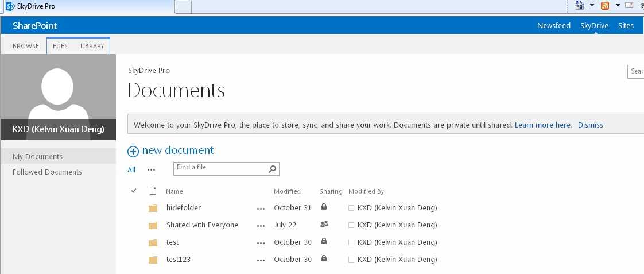
Task: Open the Home button dropdown arrow
Action: tap(592, 5)
